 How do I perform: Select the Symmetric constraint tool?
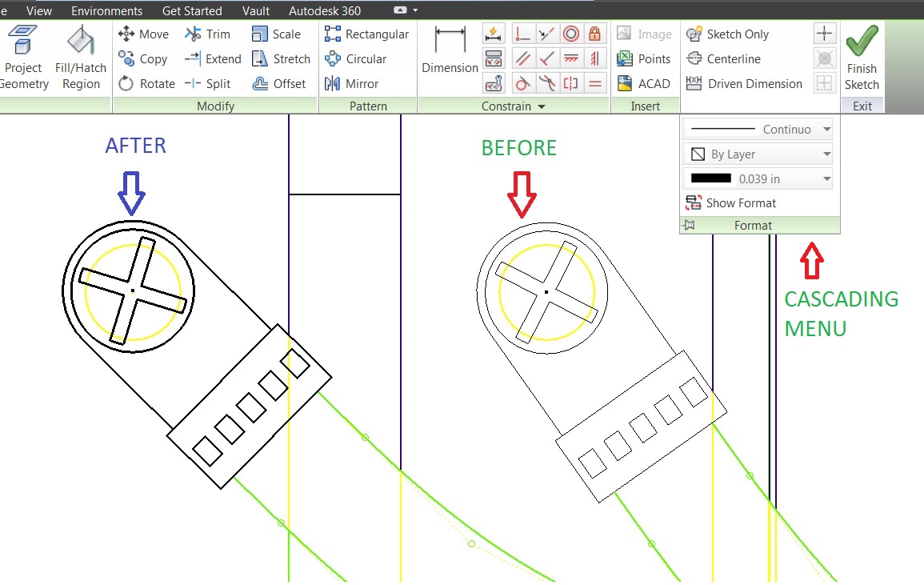[x=570, y=82]
